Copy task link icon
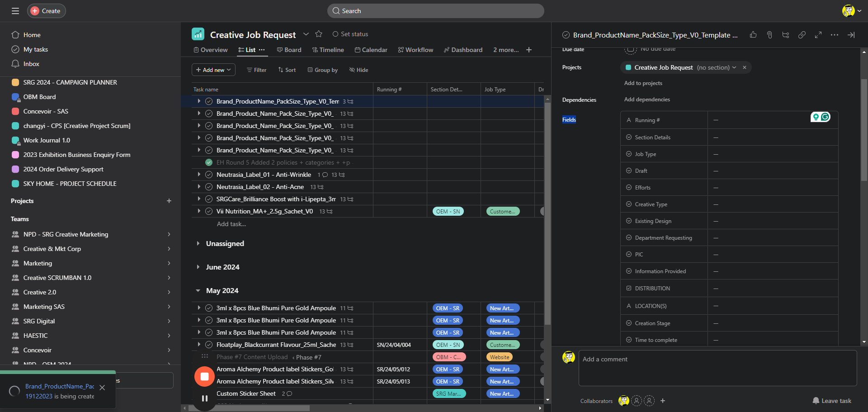This screenshot has width=868, height=412. tap(802, 35)
